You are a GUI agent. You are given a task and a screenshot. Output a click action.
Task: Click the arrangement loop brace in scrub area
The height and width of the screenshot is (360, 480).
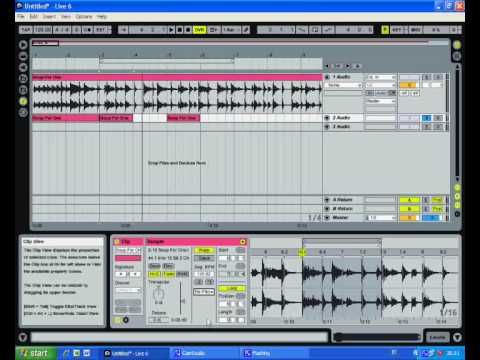167,61
